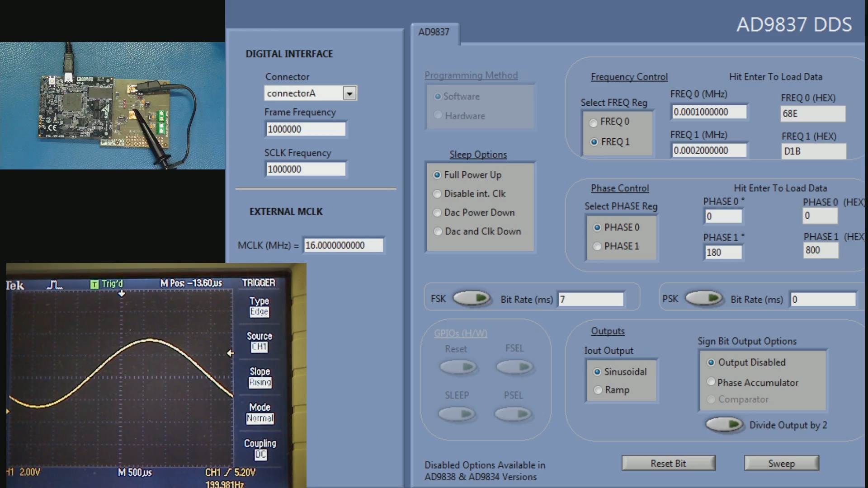Select Disable int. Clk sleep option
This screenshot has width=868, height=488.
[437, 193]
